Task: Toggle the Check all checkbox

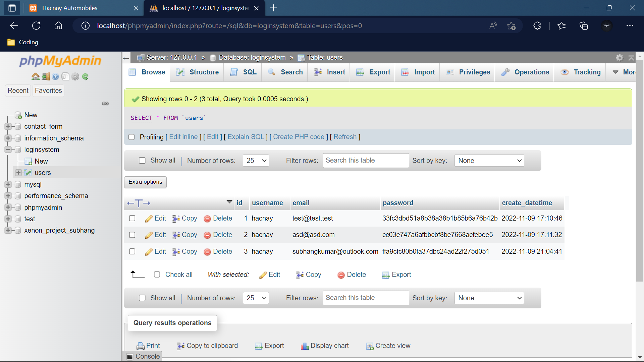Action: point(157,275)
